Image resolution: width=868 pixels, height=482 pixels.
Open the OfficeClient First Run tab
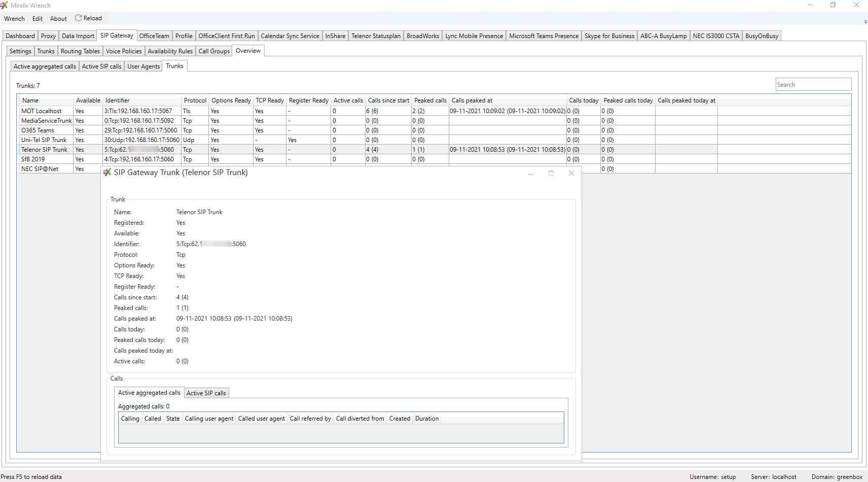click(x=227, y=36)
